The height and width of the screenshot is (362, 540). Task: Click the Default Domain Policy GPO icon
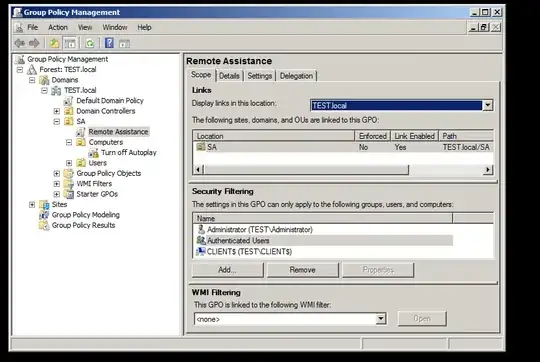(69, 101)
